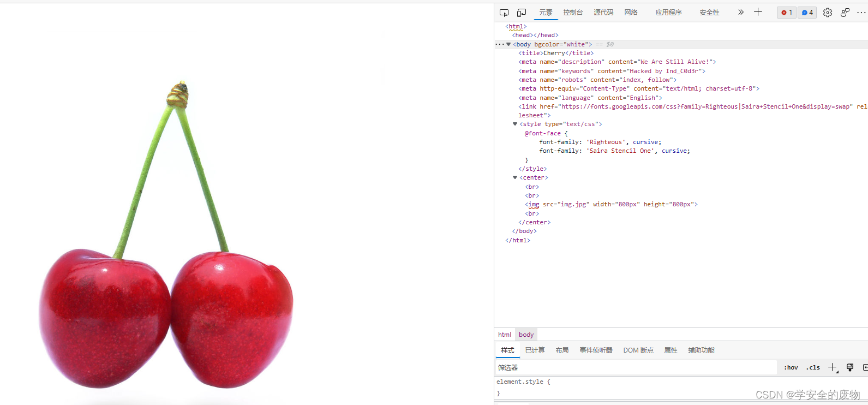
Task: Open the 辅助功能 pane tab
Action: click(701, 350)
